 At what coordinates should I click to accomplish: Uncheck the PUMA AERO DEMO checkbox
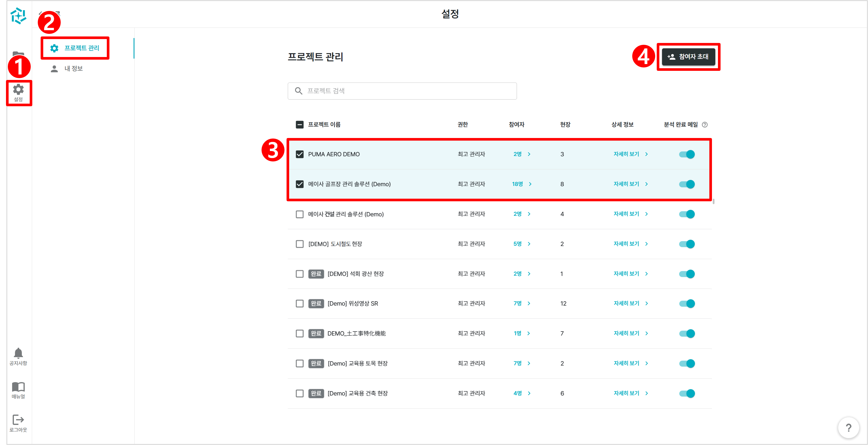[x=300, y=154]
